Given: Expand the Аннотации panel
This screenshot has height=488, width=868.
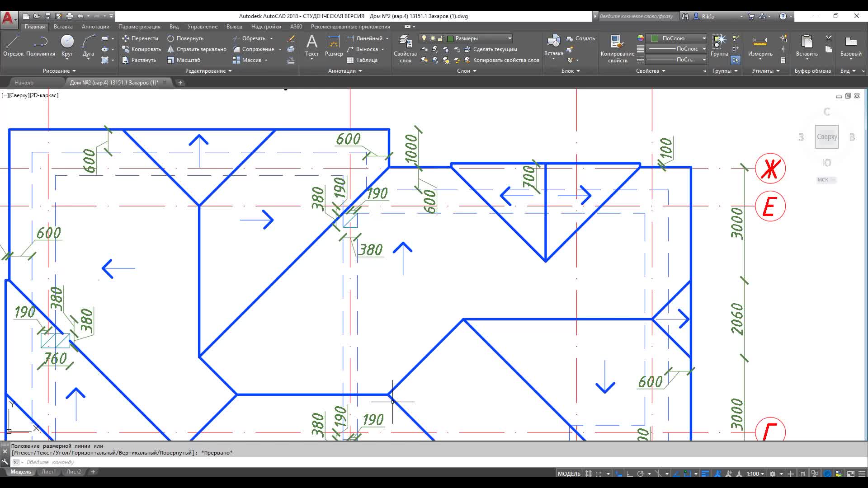Looking at the screenshot, I should coord(345,71).
